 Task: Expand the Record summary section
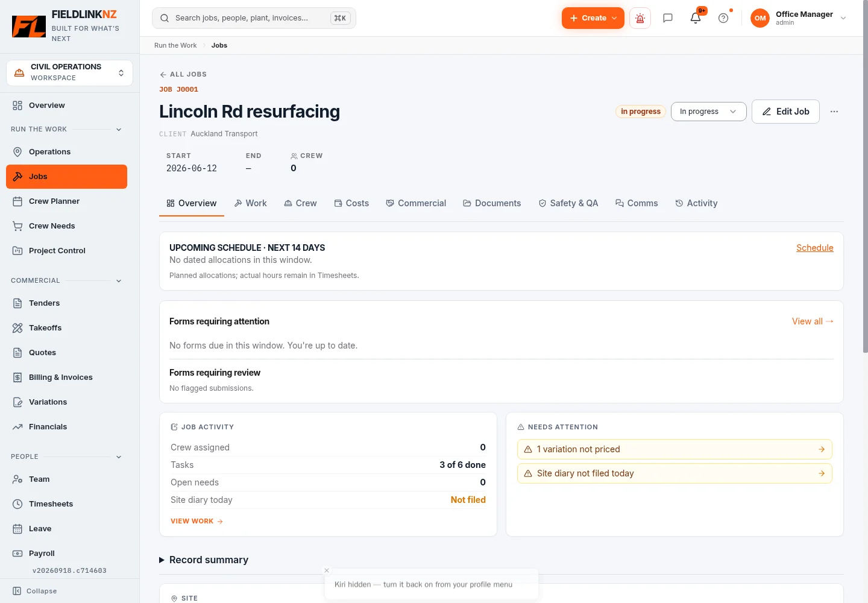click(204, 560)
